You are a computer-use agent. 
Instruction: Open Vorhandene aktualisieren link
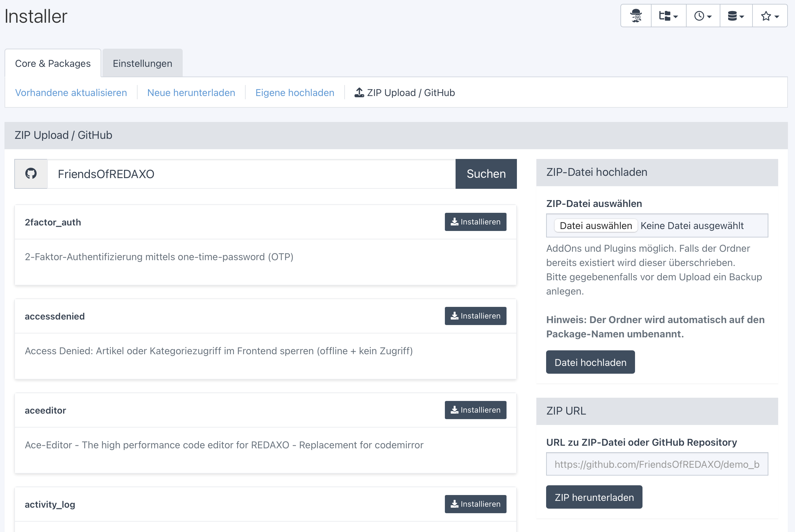(x=71, y=93)
